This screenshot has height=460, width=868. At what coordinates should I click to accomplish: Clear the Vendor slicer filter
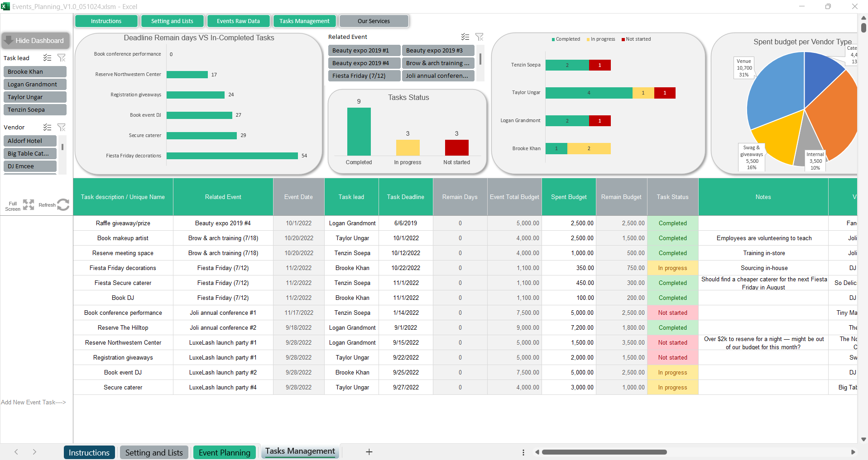pos(62,127)
